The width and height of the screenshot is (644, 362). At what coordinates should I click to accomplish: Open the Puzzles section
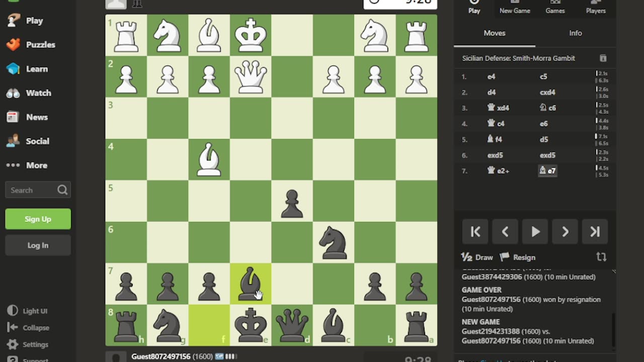coord(30,45)
